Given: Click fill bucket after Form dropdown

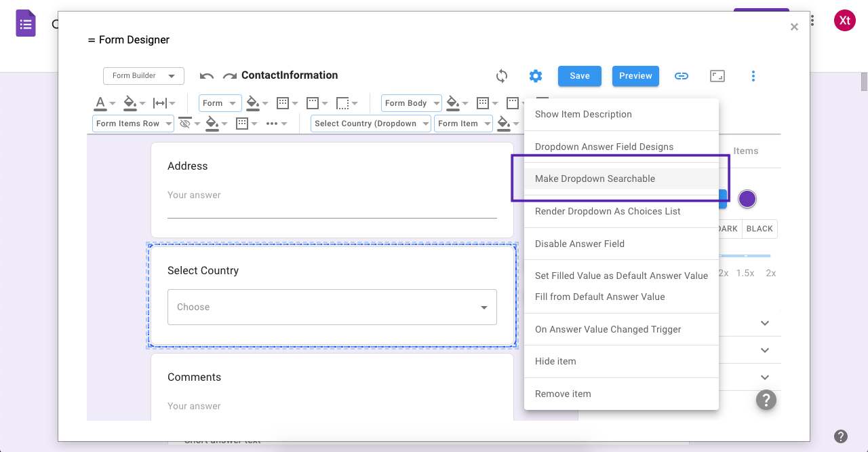Looking at the screenshot, I should click(253, 103).
